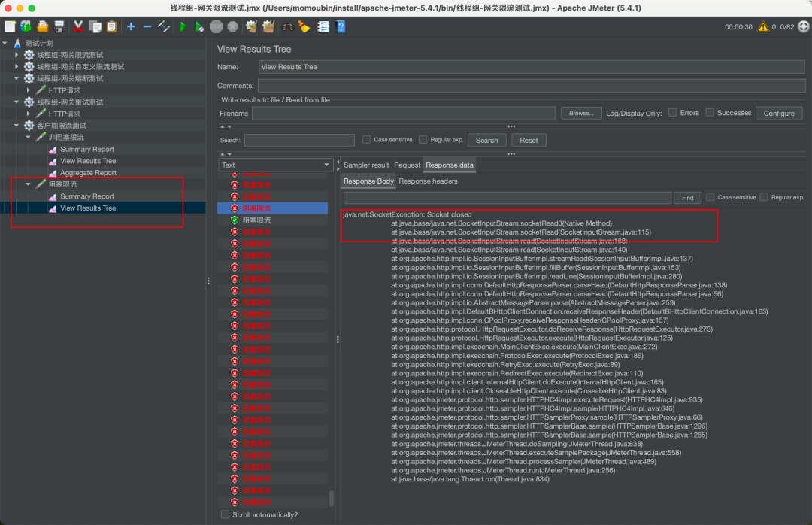Click the Comments input field

[532, 86]
